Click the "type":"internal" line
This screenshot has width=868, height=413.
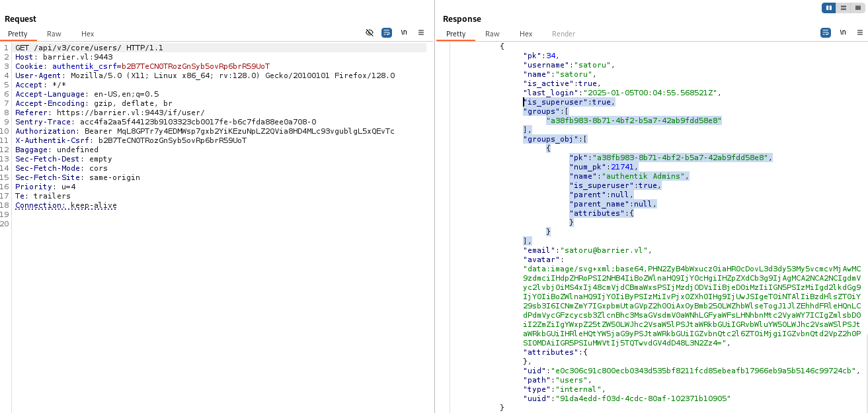pyautogui.click(x=565, y=389)
